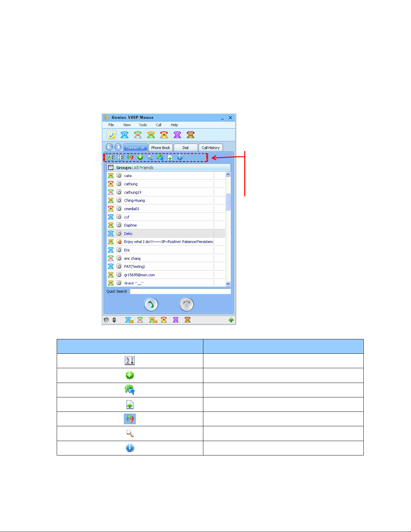Switch to the Call History tab
Image resolution: width=411 pixels, height=532 pixels.
click(x=211, y=148)
